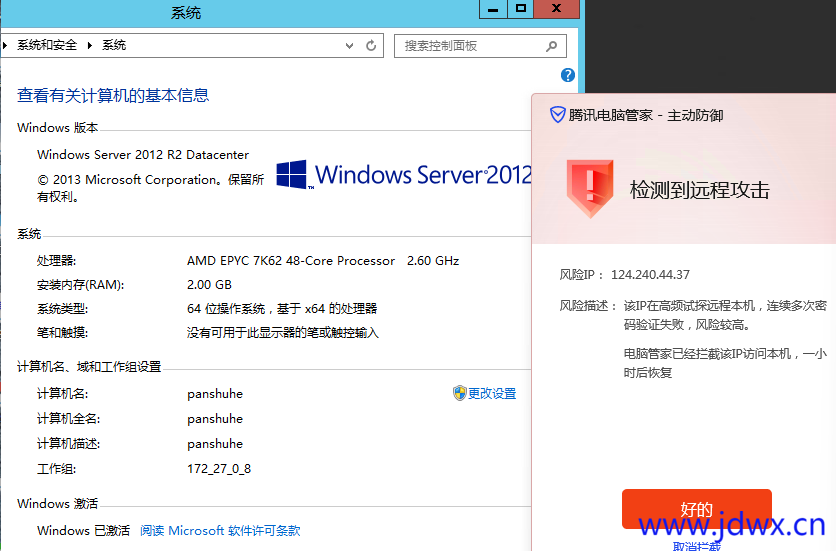The image size is (836, 551).
Task: Click Windows Server 2012 R2 Datacenter text
Action: click(x=143, y=155)
